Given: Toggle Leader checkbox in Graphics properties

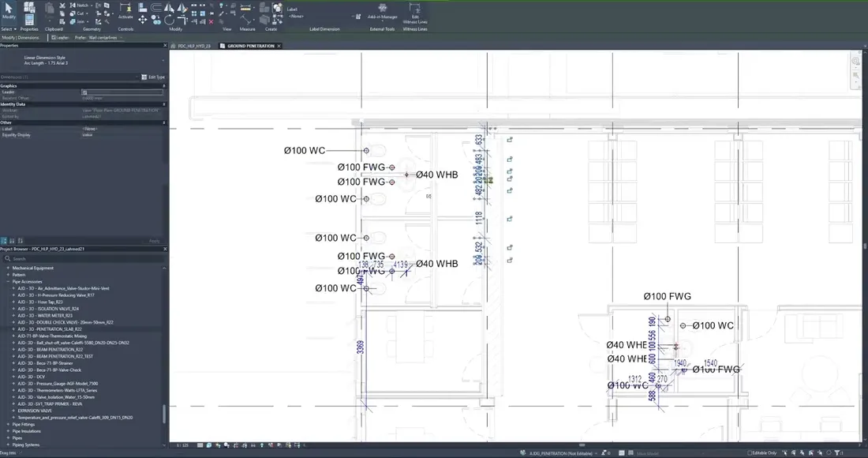Looking at the screenshot, I should 84,92.
